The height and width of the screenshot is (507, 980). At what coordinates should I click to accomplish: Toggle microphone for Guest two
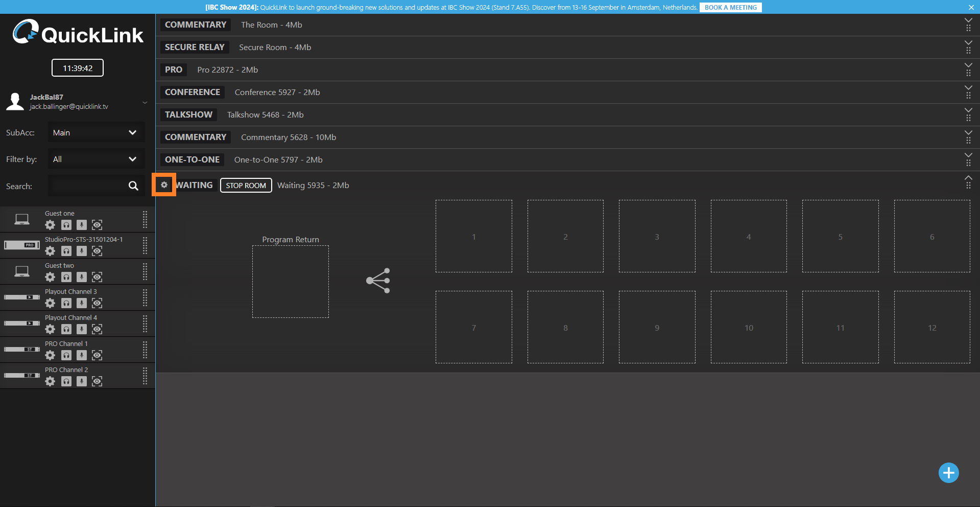(x=82, y=277)
